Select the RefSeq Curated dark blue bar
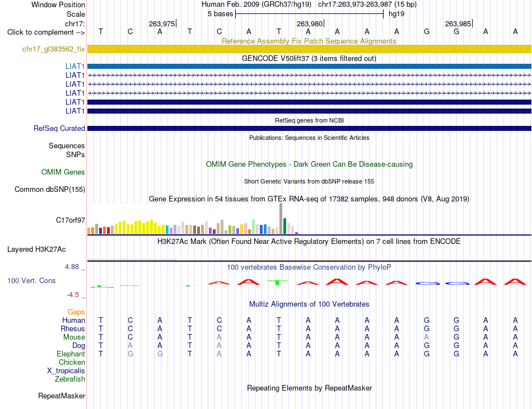This screenshot has width=532, height=409. pyautogui.click(x=309, y=129)
